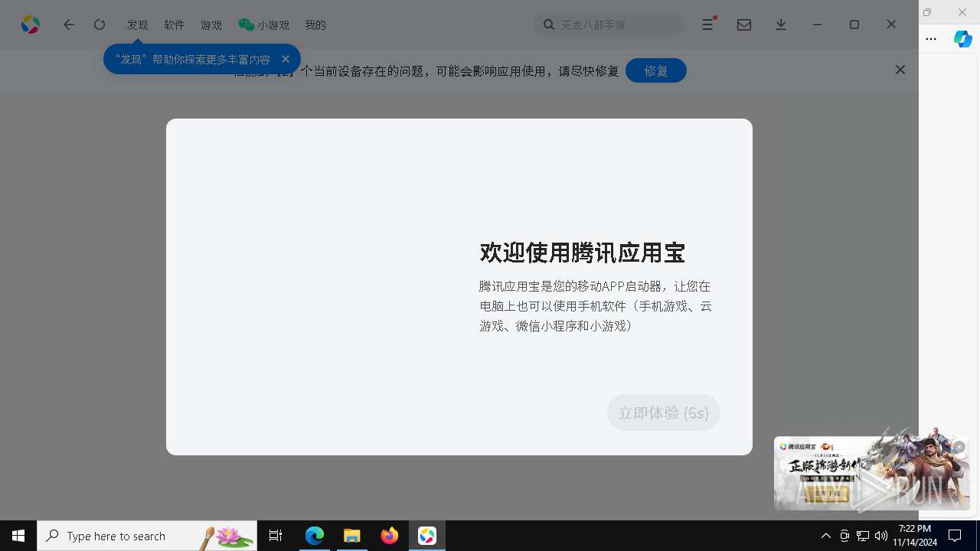
Task: Open the WeChat 小游戏 tab
Action: tap(264, 24)
